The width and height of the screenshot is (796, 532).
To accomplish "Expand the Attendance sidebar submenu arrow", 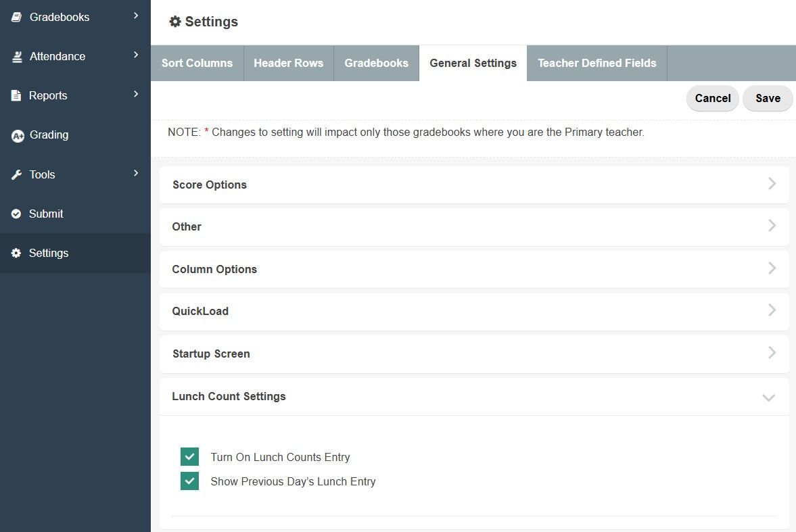I will (x=135, y=55).
